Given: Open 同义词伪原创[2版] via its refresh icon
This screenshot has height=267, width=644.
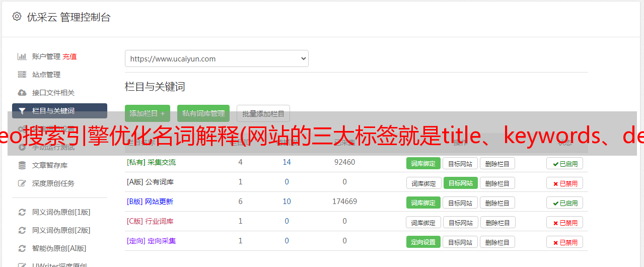Looking at the screenshot, I should click(22, 230).
